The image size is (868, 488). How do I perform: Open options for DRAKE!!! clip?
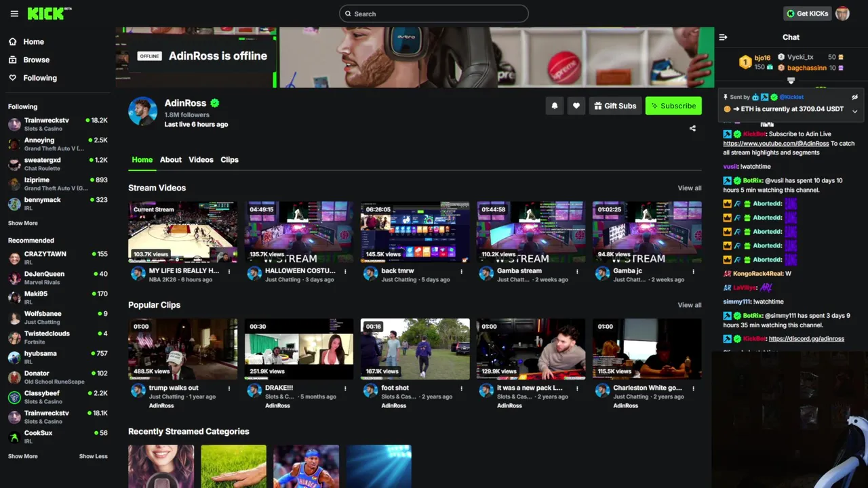click(x=345, y=389)
